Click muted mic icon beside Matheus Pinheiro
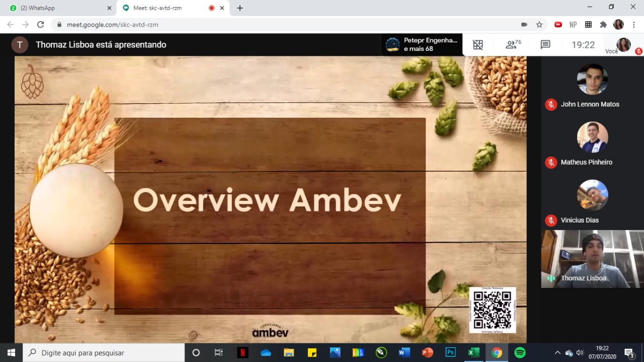The width and height of the screenshot is (644, 362). point(551,162)
